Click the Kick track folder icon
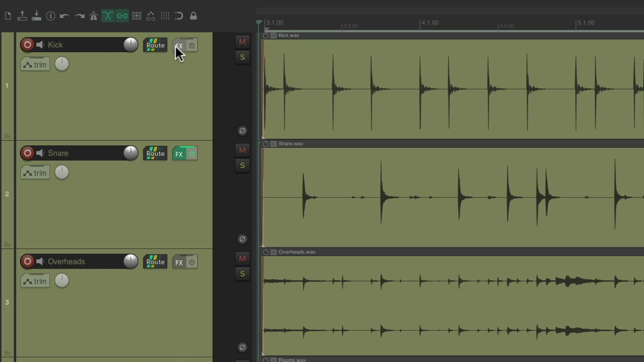Viewport: 644px width, 362px height. 7,136
